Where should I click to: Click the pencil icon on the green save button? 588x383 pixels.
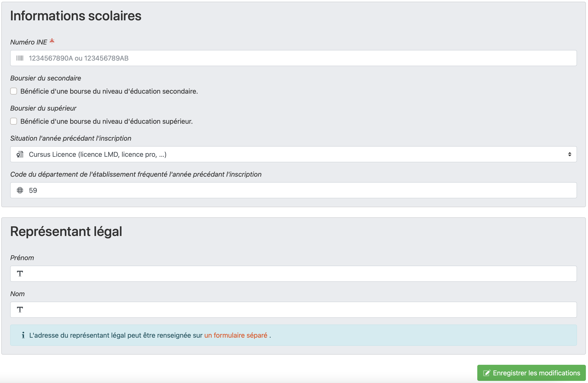[487, 373]
